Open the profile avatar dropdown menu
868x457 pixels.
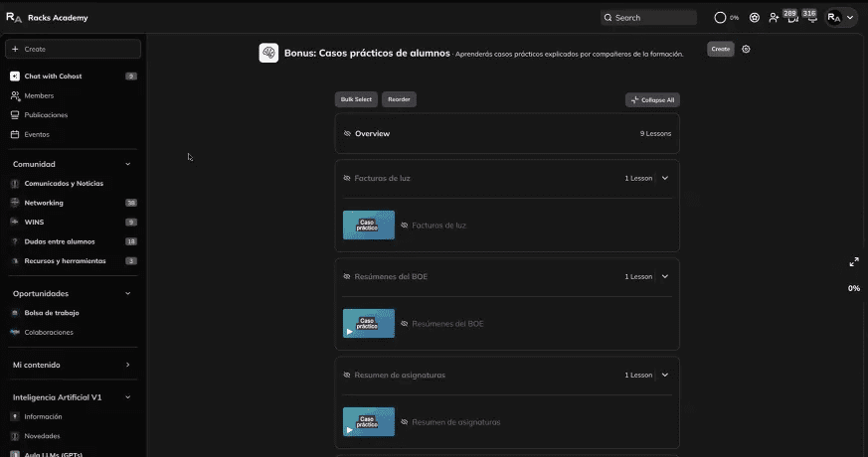pyautogui.click(x=840, y=18)
